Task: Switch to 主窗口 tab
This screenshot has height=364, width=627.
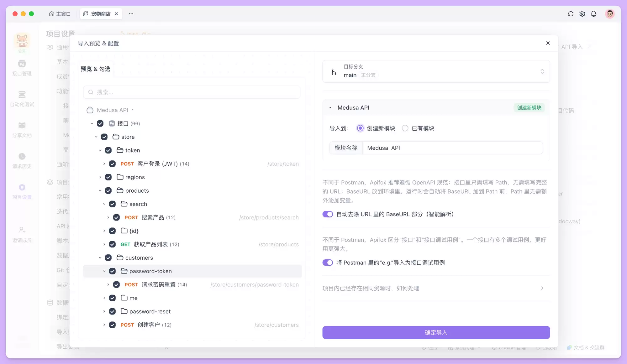Action: [x=60, y=14]
